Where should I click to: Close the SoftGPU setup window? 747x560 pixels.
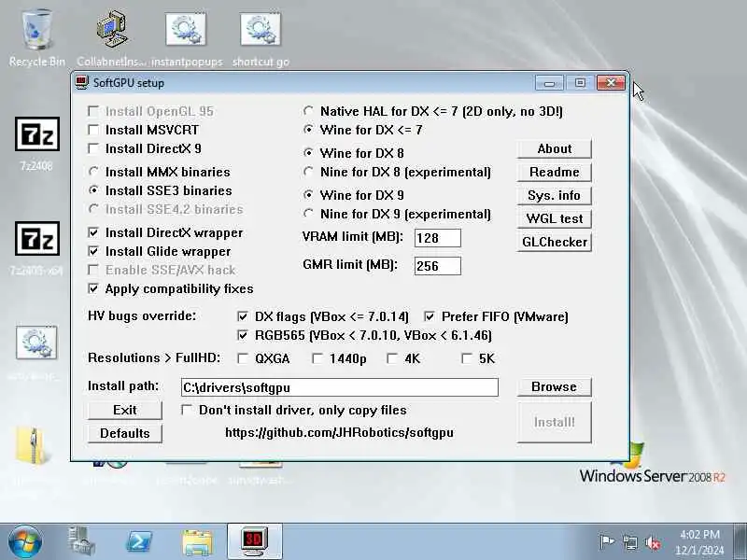[611, 83]
